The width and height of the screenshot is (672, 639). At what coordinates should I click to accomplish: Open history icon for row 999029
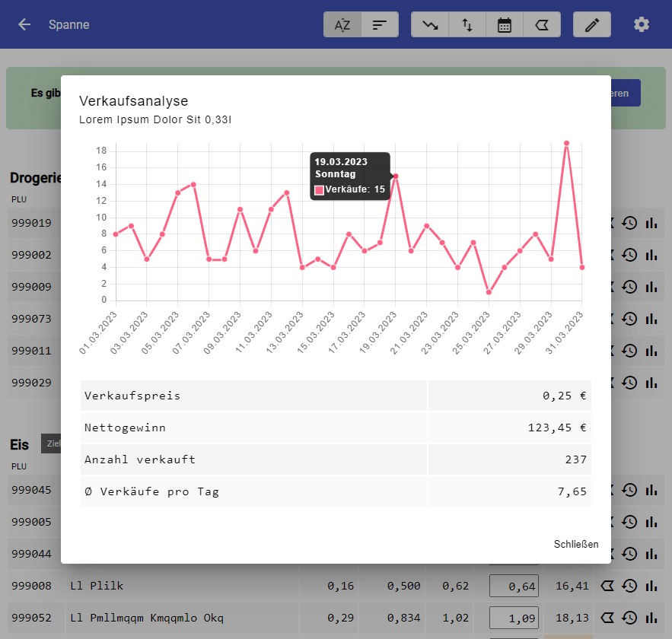[x=629, y=383]
